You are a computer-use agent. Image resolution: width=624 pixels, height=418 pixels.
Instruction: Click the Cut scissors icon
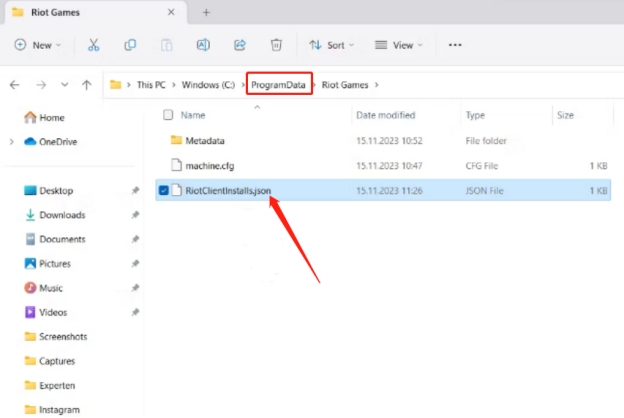pos(93,45)
